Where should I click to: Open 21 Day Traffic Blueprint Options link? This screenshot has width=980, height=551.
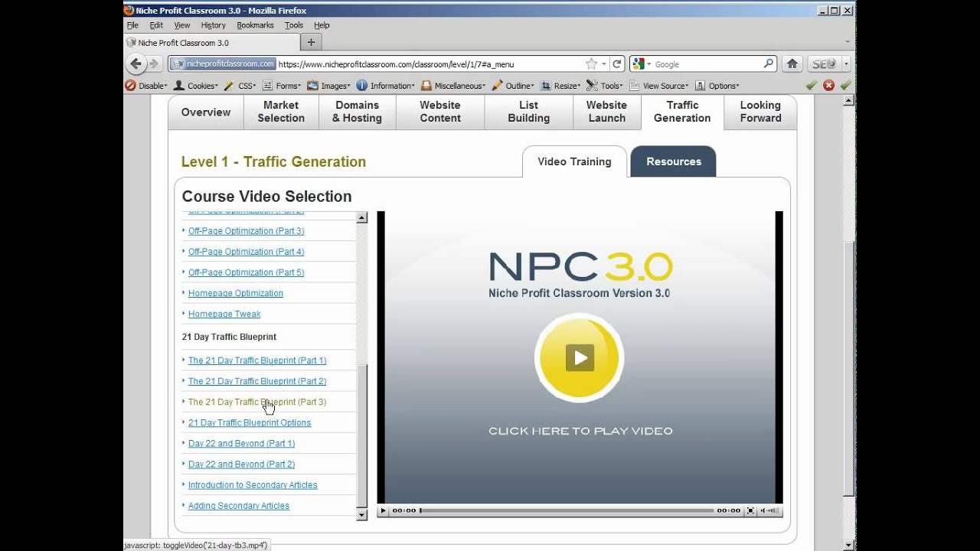click(x=250, y=422)
